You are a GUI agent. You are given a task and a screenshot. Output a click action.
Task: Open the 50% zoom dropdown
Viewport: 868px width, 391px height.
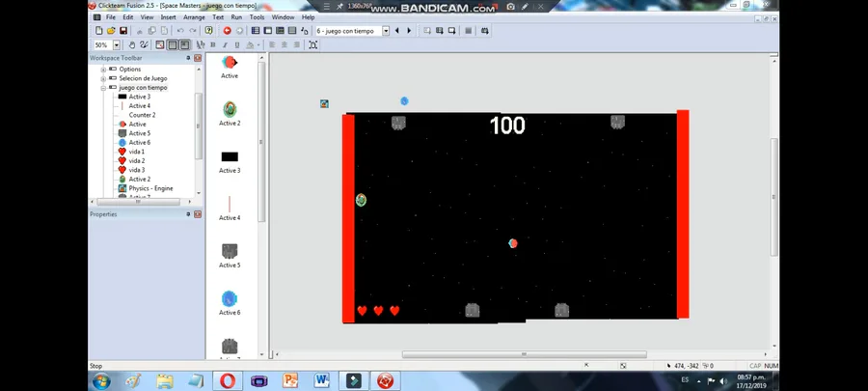tap(117, 45)
